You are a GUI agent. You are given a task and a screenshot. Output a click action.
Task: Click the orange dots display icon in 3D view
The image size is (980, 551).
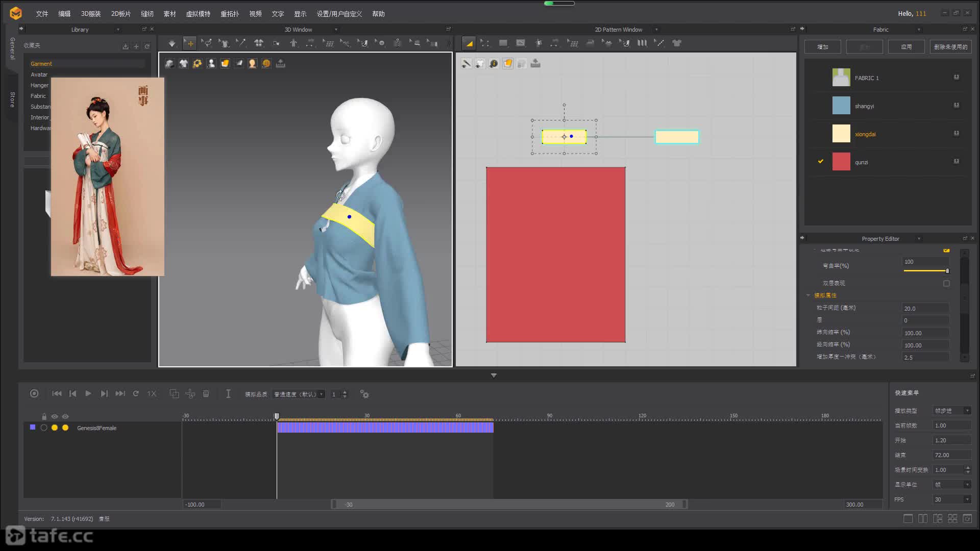tap(197, 63)
